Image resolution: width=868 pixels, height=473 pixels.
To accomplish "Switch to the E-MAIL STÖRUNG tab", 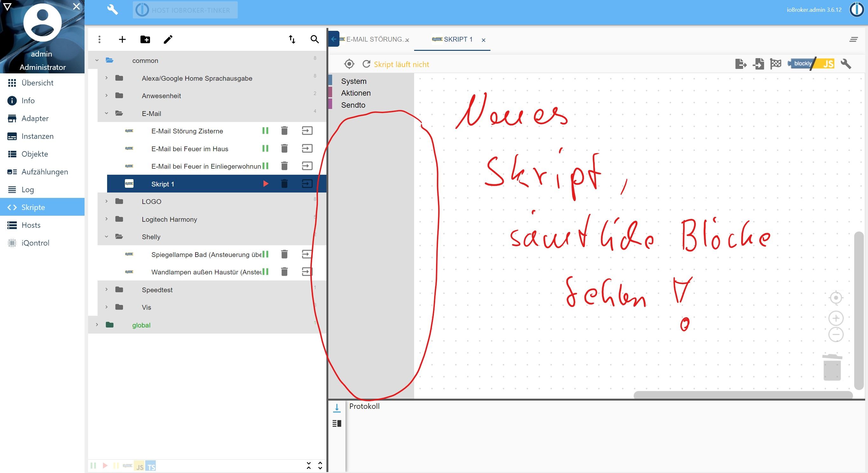I will pos(374,39).
